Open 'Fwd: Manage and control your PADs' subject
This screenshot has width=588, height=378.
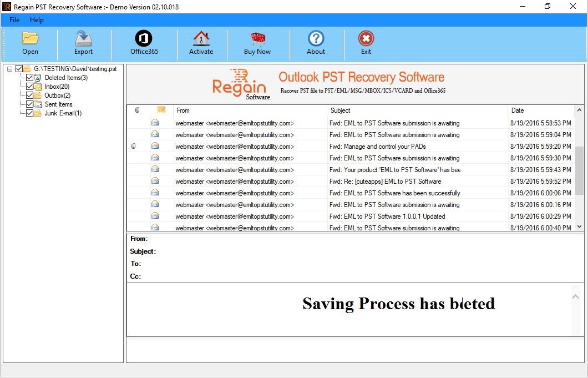[378, 147]
